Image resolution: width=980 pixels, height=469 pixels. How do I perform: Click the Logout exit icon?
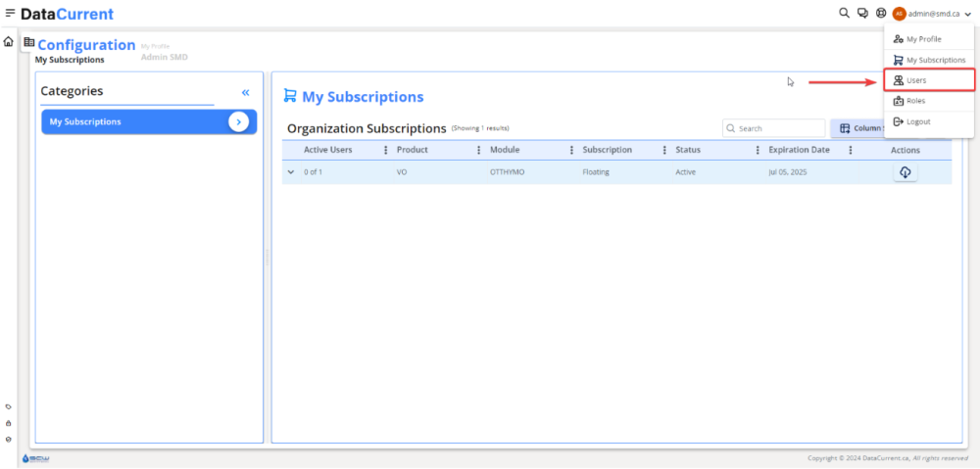pos(898,121)
